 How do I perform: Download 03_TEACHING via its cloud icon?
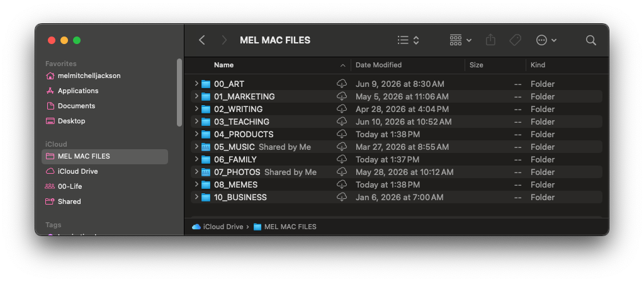point(342,121)
